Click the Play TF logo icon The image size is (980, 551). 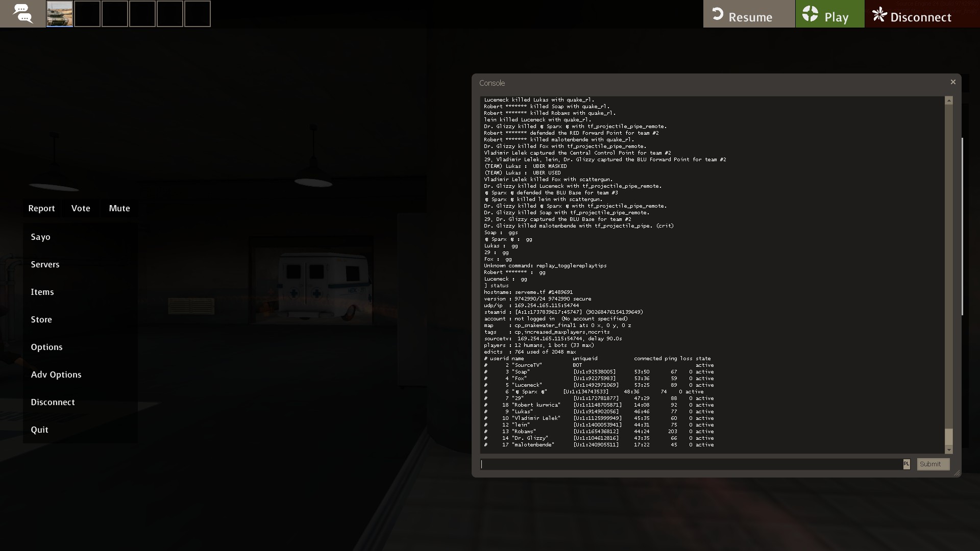[810, 14]
